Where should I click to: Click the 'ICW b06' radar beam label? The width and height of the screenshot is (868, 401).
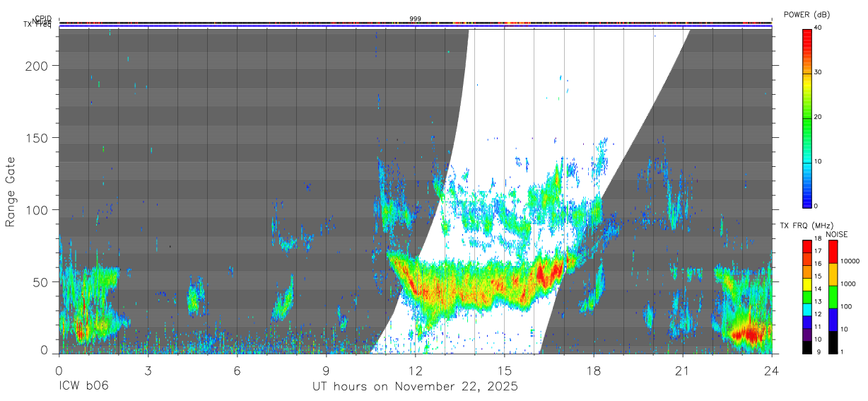(x=83, y=387)
